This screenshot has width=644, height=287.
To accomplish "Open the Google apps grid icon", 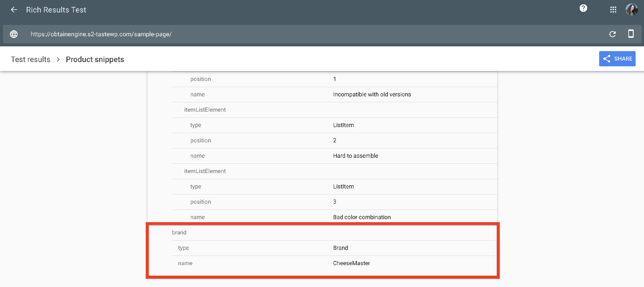I will (x=613, y=10).
